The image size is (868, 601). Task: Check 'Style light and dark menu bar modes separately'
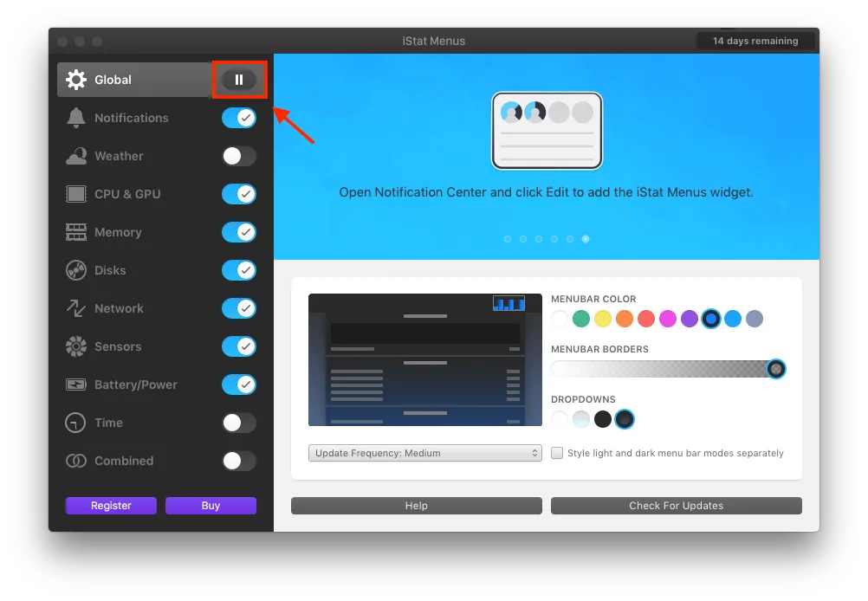(x=557, y=453)
